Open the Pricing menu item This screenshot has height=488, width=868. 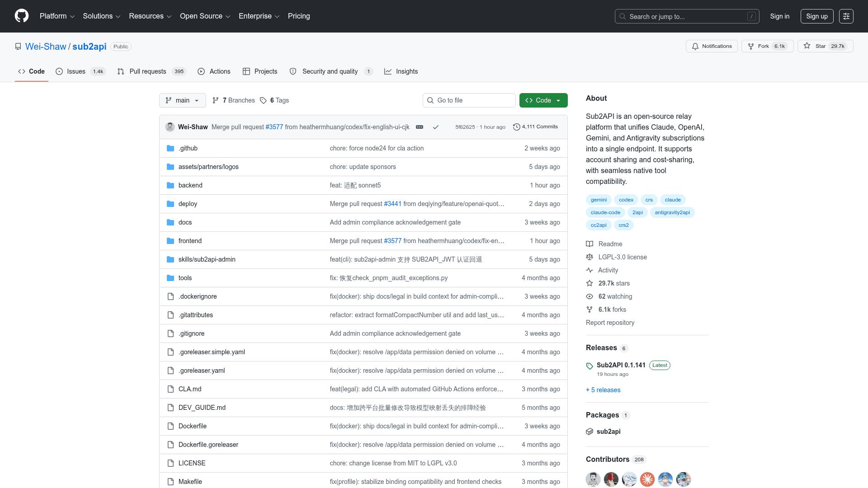click(x=299, y=16)
